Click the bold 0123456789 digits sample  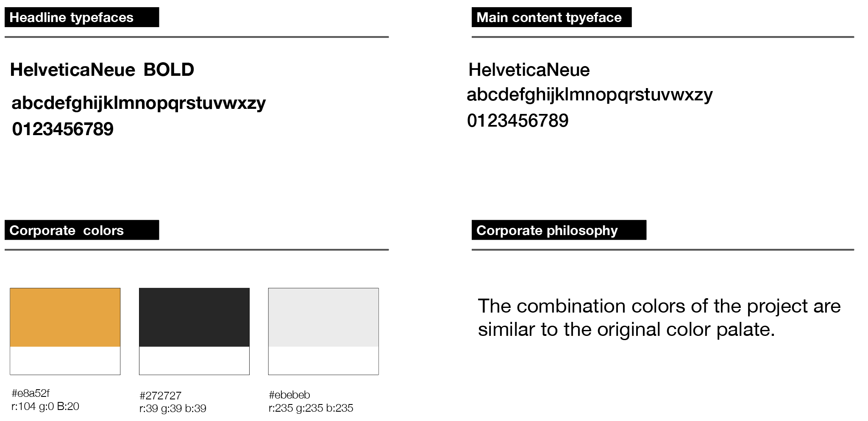click(x=63, y=129)
